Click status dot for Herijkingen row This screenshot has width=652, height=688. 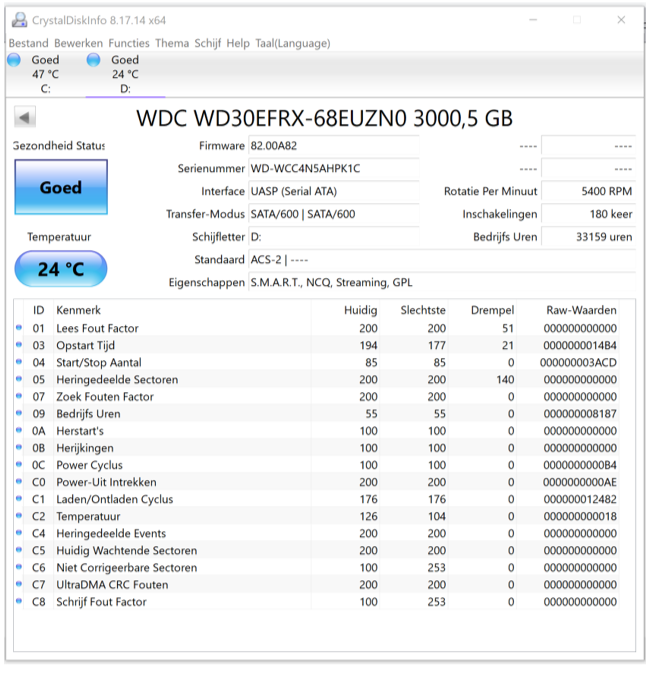[x=19, y=448]
